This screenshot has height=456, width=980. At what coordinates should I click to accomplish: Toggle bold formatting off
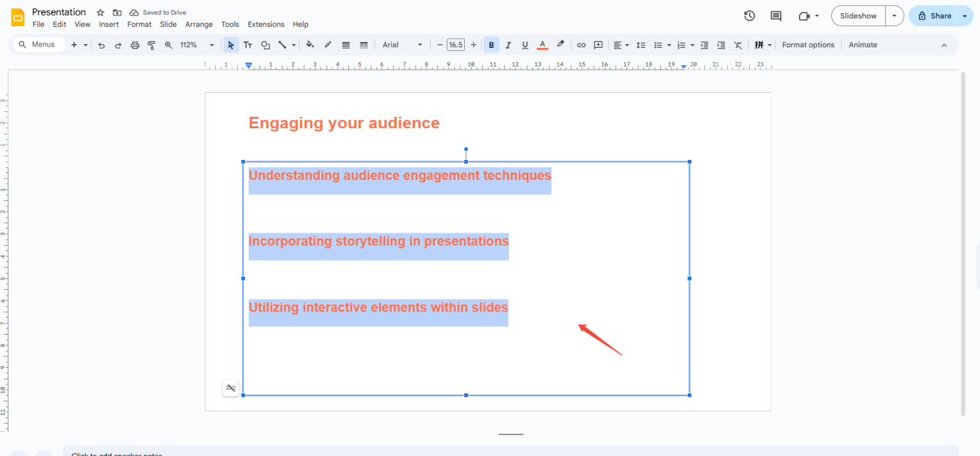point(491,45)
